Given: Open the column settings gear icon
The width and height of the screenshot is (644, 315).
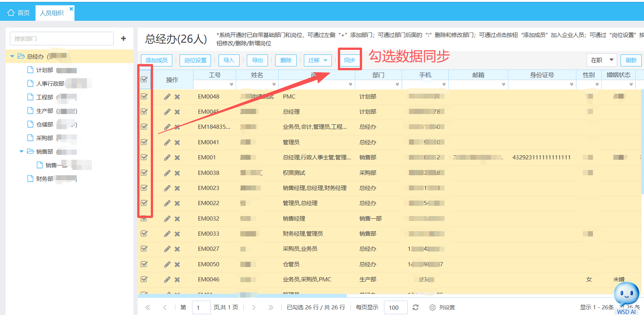Looking at the screenshot, I should coord(432,307).
